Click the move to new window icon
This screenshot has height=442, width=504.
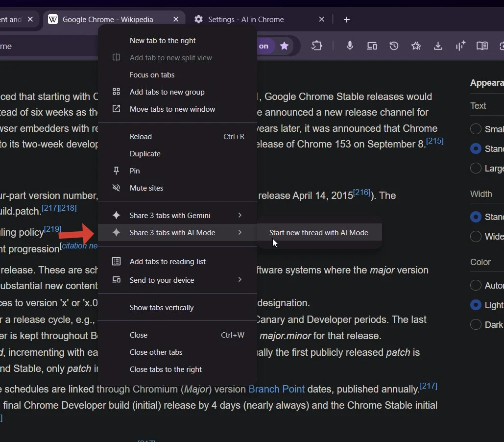[116, 109]
